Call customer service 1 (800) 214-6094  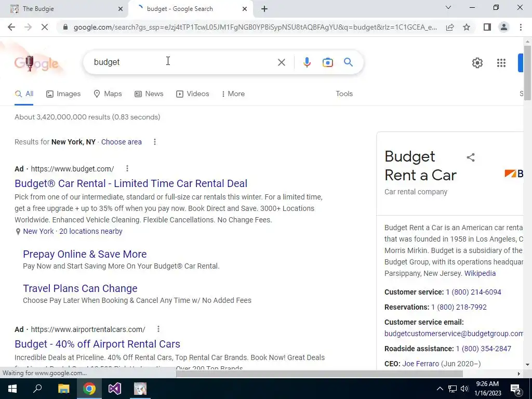[x=473, y=292]
